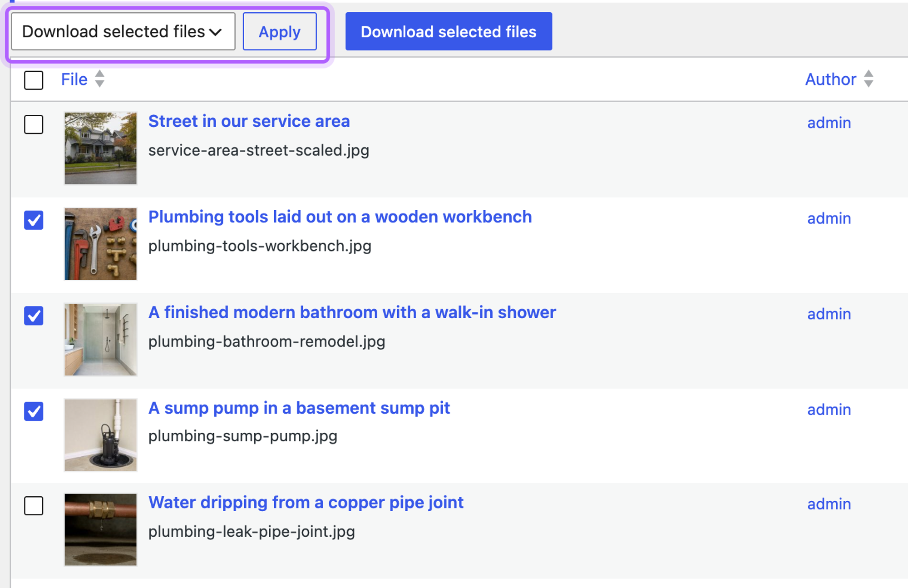Click admin author in sump pump row
The image size is (908, 588).
click(x=829, y=410)
